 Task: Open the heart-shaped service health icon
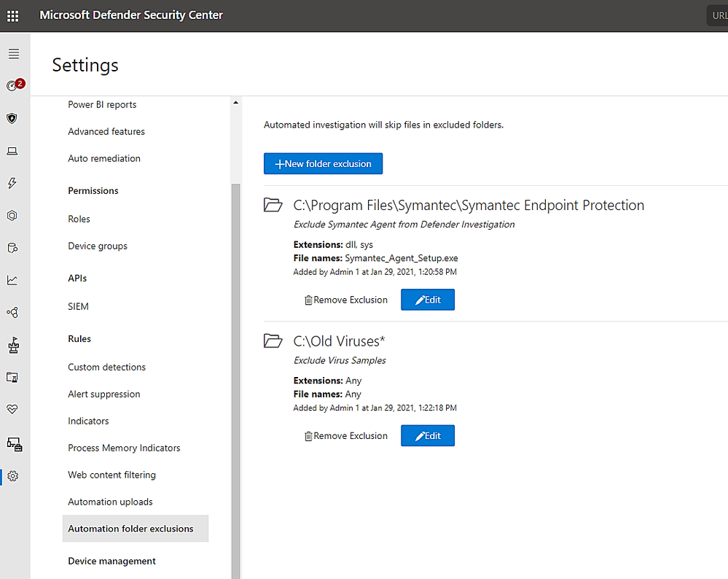[12, 410]
